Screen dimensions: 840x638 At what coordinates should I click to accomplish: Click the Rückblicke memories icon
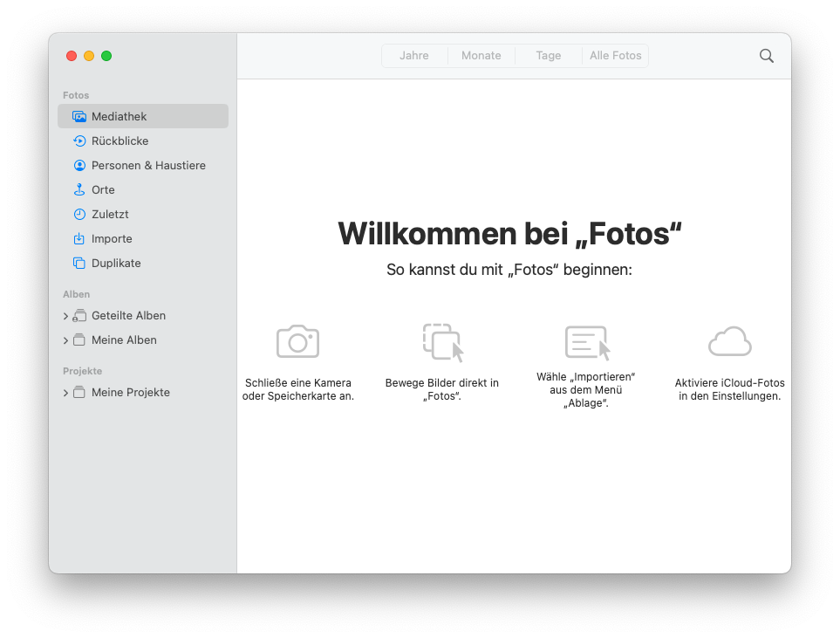coord(79,141)
